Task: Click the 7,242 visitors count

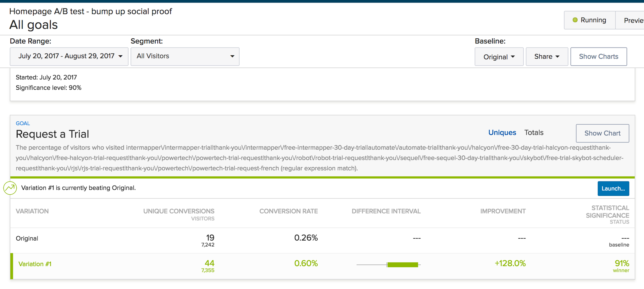Action: coord(208,245)
